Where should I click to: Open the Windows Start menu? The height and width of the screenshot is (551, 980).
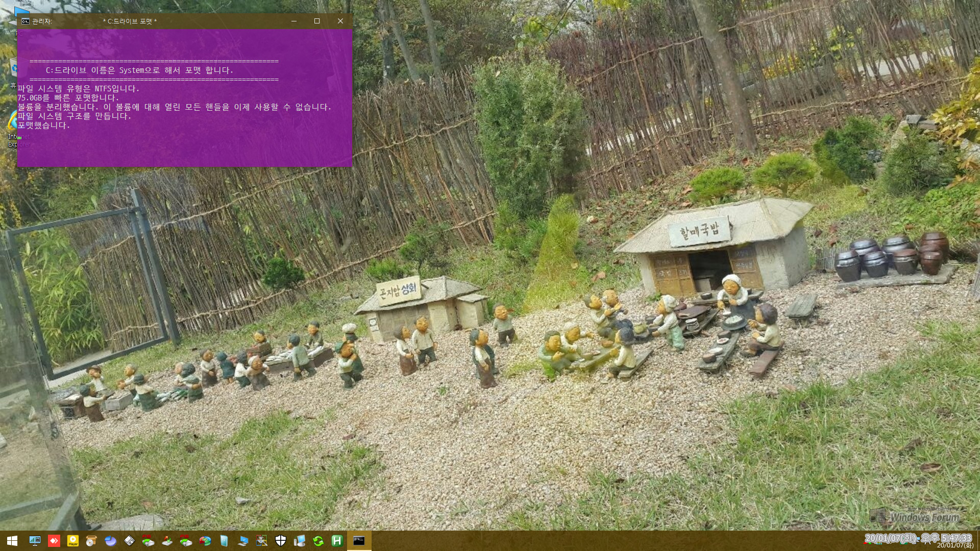tap(12, 541)
